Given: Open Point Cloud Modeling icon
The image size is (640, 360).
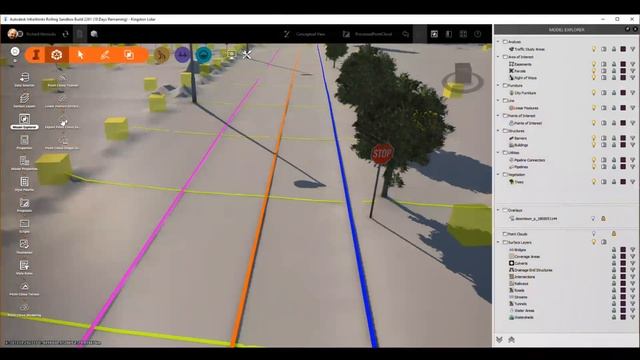Looking at the screenshot, I should (x=24, y=309).
